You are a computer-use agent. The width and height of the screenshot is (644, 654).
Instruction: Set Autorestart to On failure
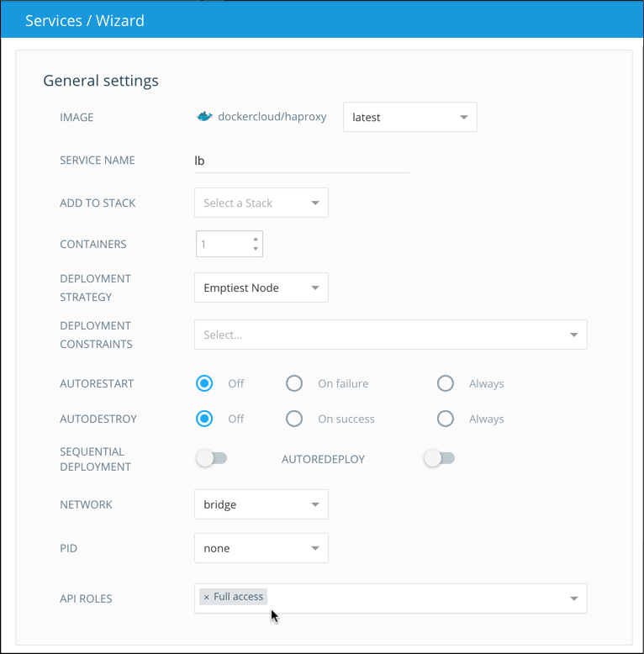tap(294, 383)
